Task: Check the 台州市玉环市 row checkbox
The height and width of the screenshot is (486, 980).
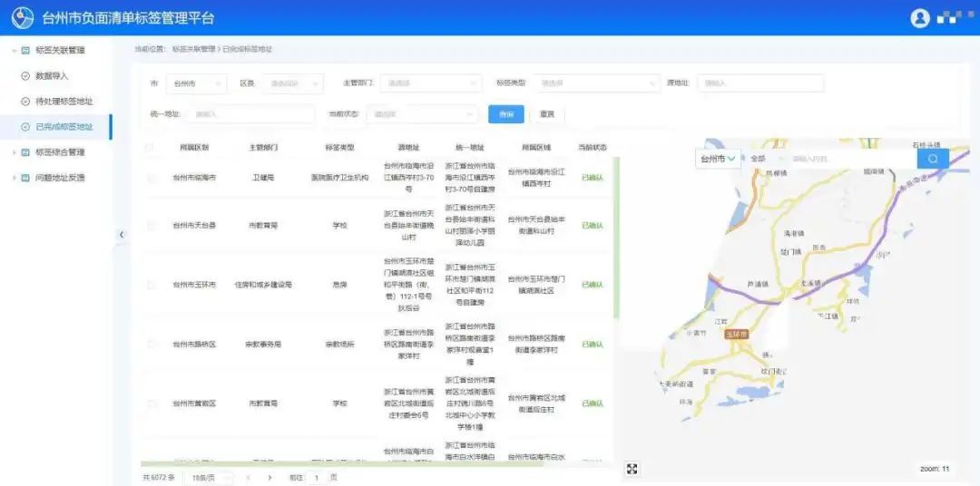Action: click(x=151, y=285)
